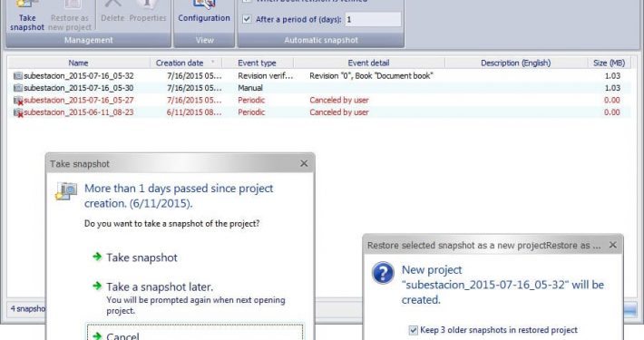Image resolution: width=644 pixels, height=340 pixels.
Task: Click the question mark icon in Restore dialog
Action: (x=383, y=273)
